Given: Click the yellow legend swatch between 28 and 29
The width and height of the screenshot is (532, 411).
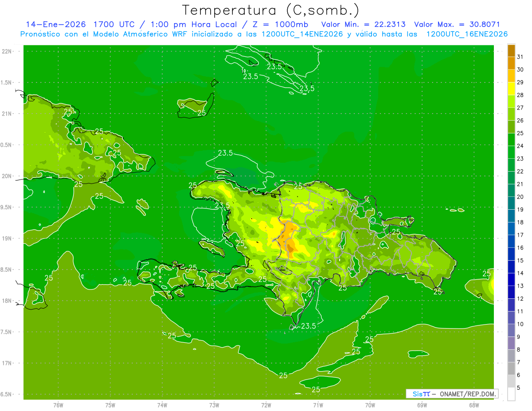Looking at the screenshot, I should pyautogui.click(x=511, y=88).
